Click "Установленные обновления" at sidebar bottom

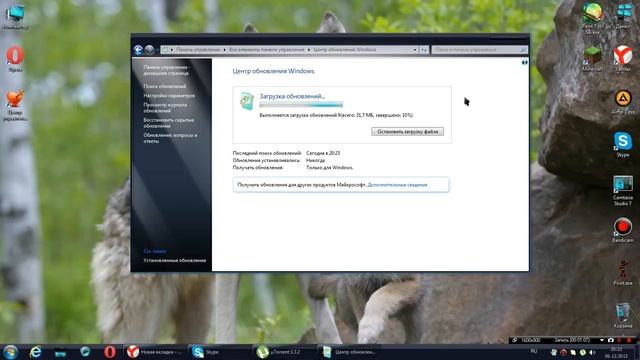[x=175, y=260]
